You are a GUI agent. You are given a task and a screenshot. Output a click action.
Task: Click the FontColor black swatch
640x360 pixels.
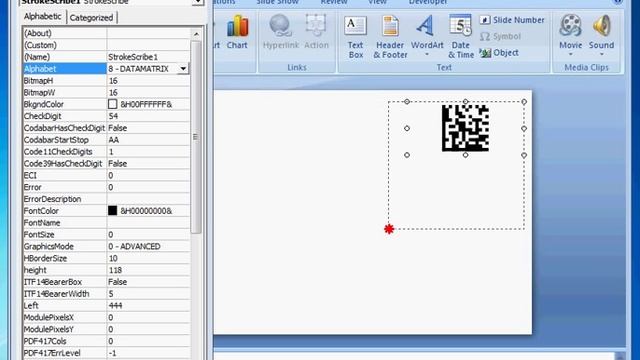tap(112, 211)
